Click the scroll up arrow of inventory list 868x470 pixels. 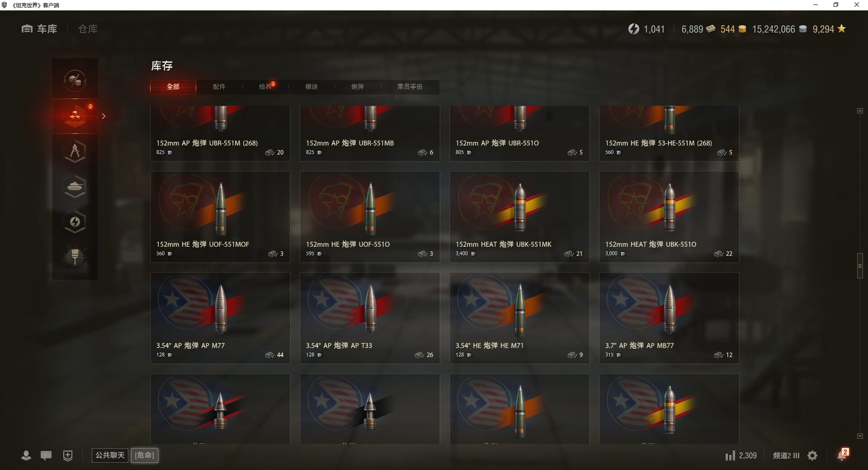860,111
